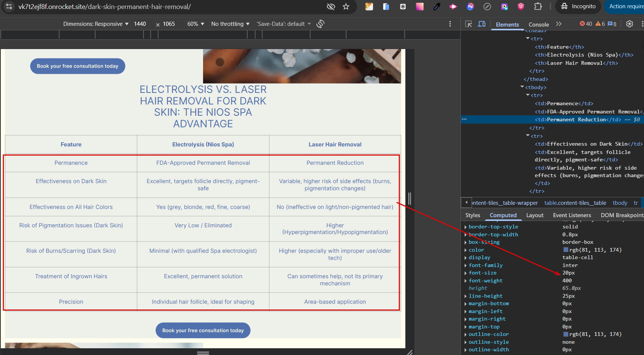Select table.content-tiles__table in breadcrumb
This screenshot has width=644, height=355.
[x=575, y=203]
